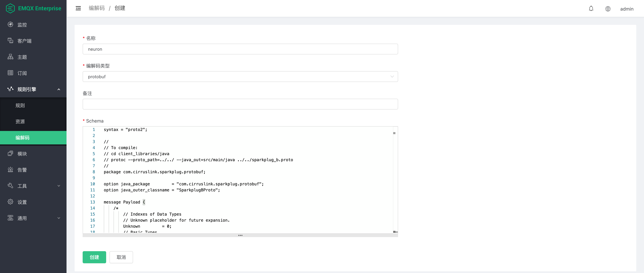Click the topics (主题) sidebar icon
Screen dimensions: 644x273
coord(10,57)
